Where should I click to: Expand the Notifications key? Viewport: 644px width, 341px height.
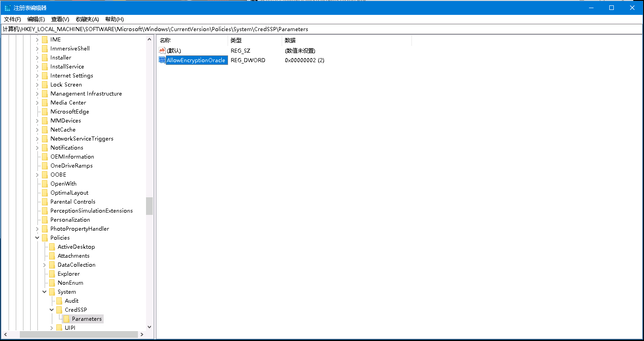point(37,148)
